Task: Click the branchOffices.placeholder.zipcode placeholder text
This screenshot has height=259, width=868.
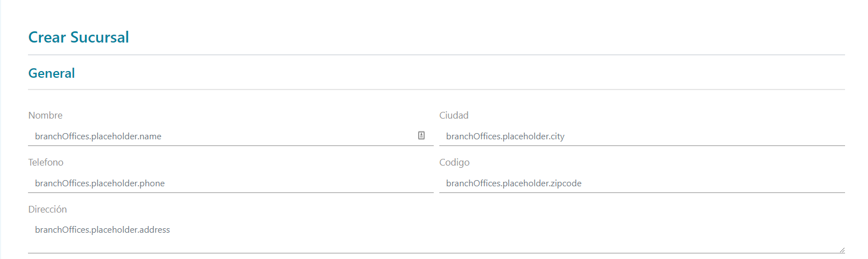Action: (x=514, y=183)
